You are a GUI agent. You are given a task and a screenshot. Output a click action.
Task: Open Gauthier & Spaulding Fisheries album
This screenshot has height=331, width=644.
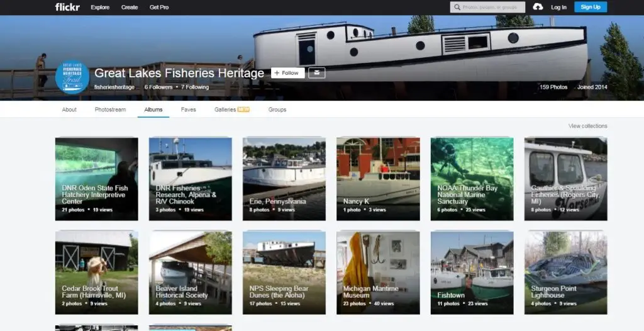[x=566, y=179]
